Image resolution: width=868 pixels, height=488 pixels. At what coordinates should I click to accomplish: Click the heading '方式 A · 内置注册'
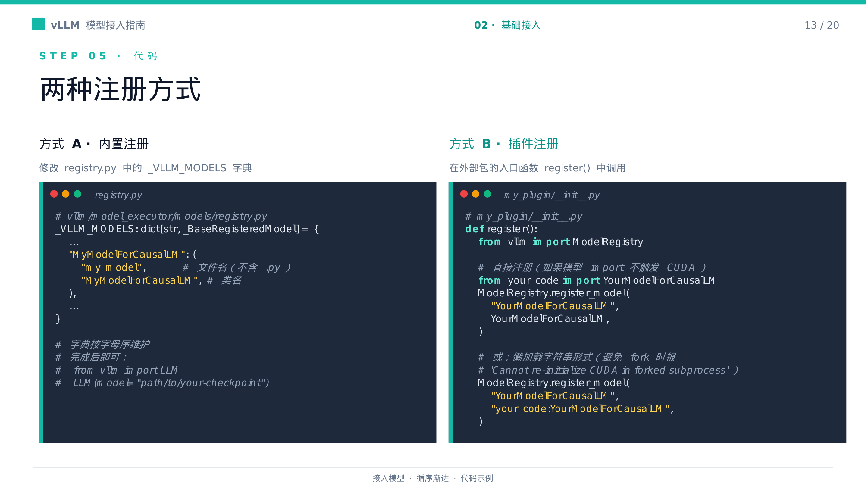click(94, 144)
